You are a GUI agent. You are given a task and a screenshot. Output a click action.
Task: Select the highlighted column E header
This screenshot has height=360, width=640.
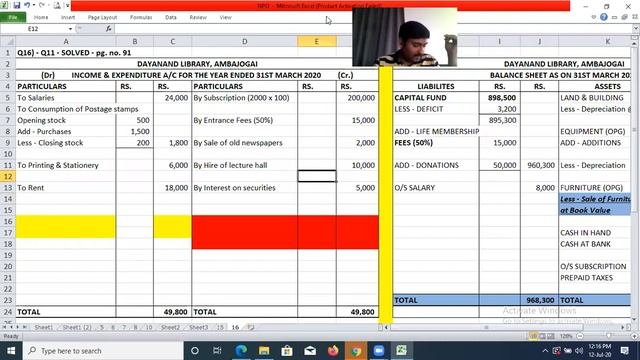pos(317,41)
